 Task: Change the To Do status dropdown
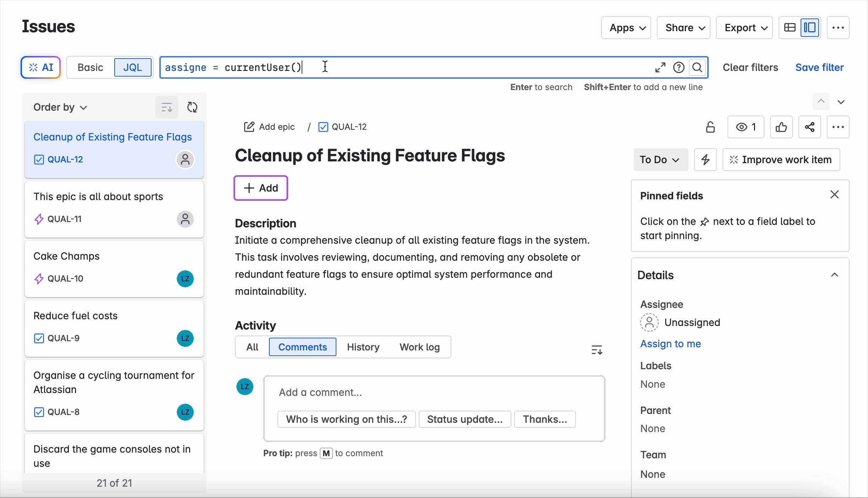tap(660, 160)
